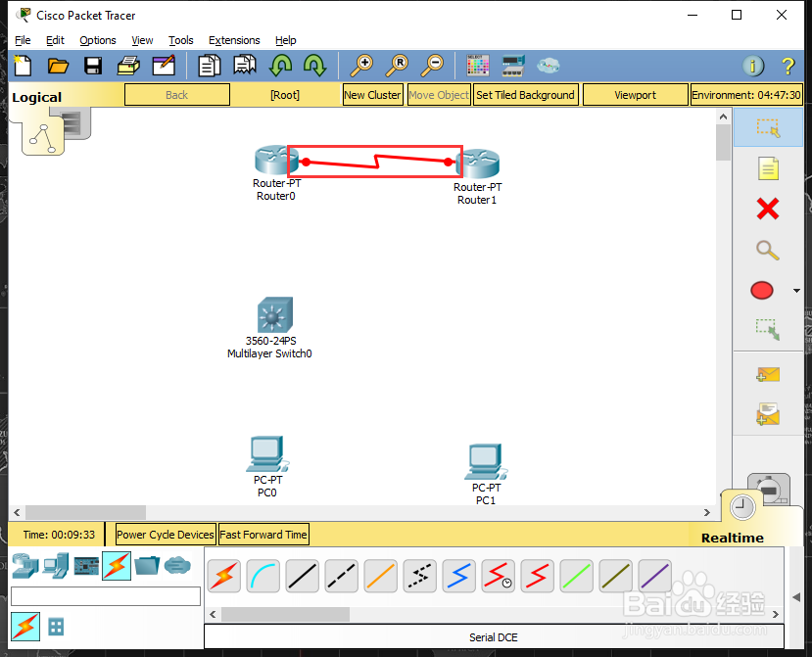Click the Add Simple PDU envelope
This screenshot has width=812, height=657.
point(768,374)
